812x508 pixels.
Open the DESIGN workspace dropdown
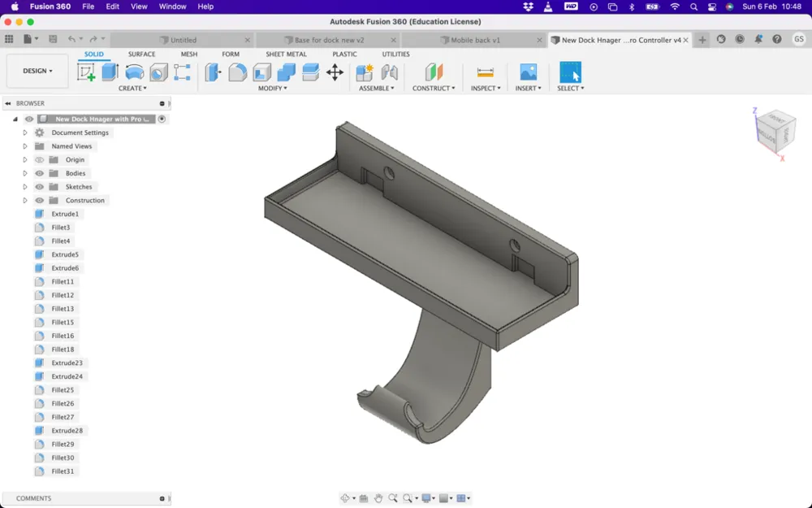click(37, 71)
